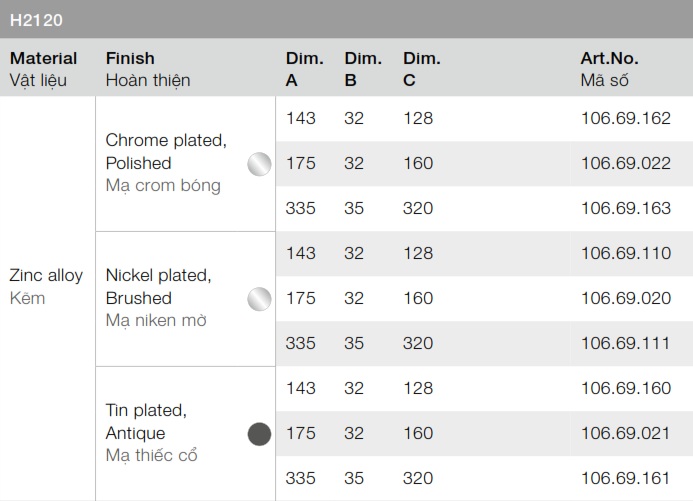Click the chrome polished finish swatch
693x501 pixels.
259,164
